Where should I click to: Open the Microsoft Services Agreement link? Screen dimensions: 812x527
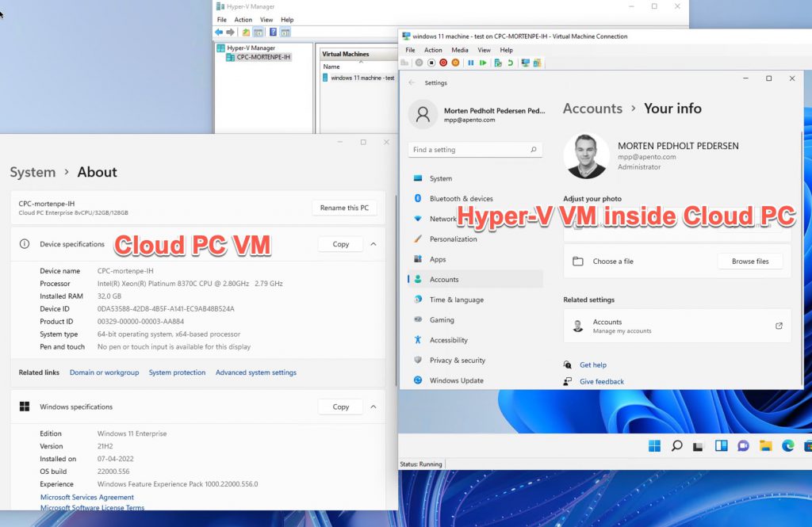pyautogui.click(x=87, y=497)
